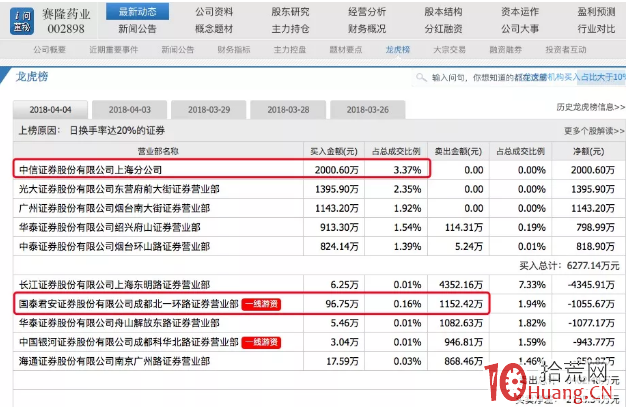Open the 公司大事 menu item
626x412 pixels.
point(520,29)
